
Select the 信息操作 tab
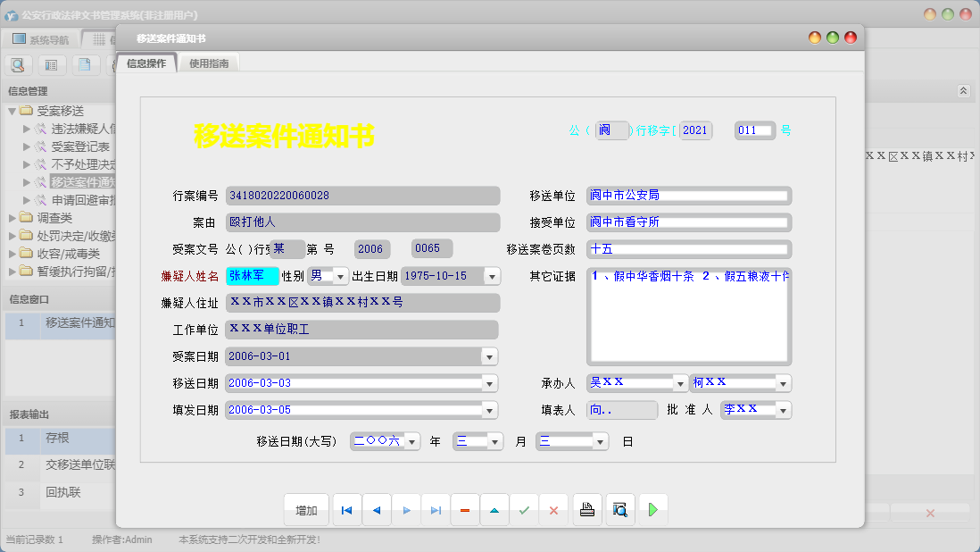(x=146, y=63)
